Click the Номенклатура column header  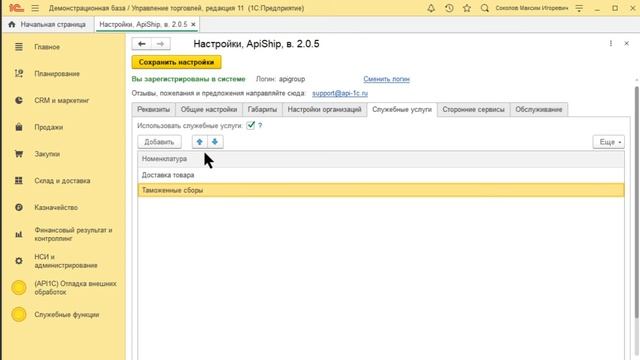pyautogui.click(x=381, y=159)
